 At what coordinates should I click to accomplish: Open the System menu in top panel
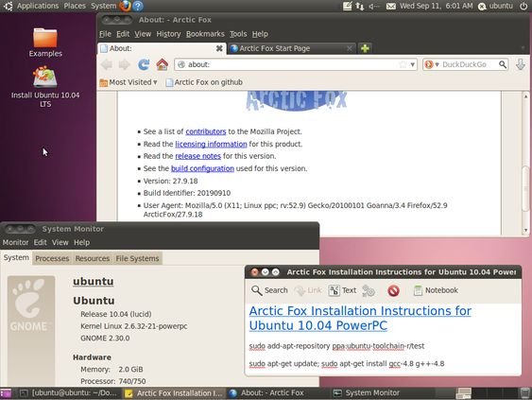[x=104, y=6]
